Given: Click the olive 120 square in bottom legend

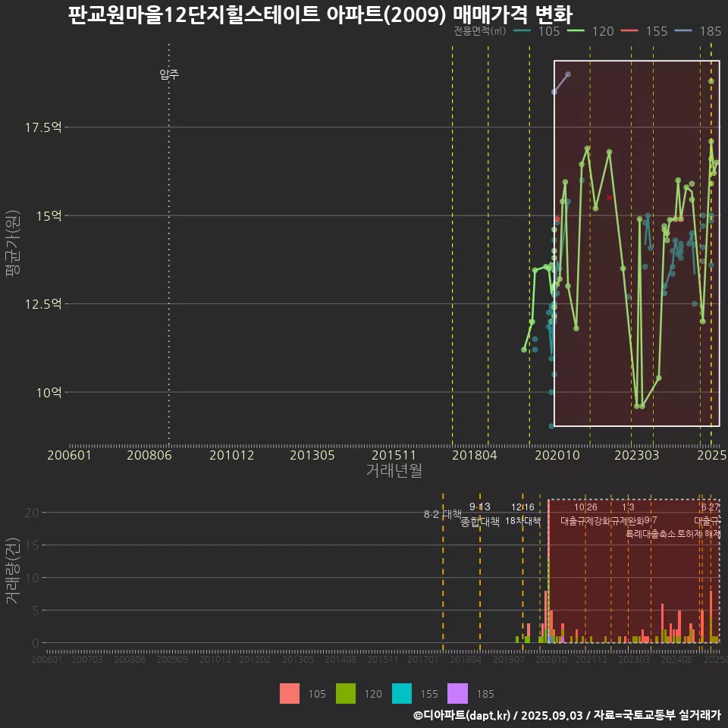Looking at the screenshot, I should (346, 694).
